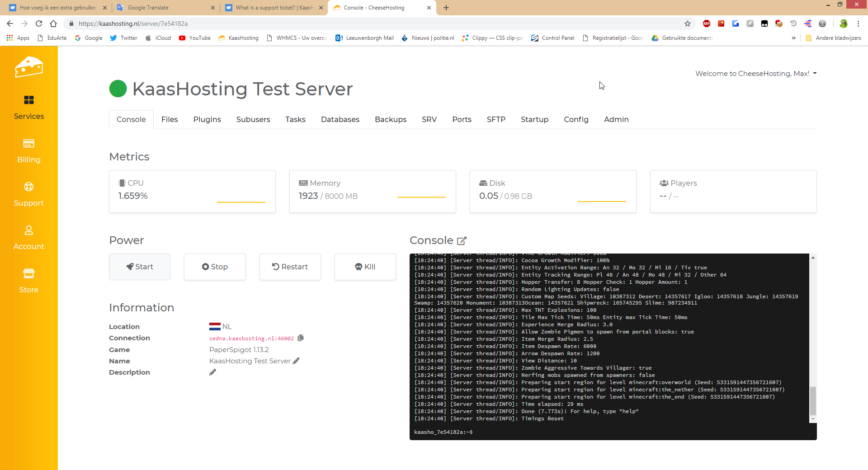Screen dimensions: 868x470
Task: Stop the server
Action: [215, 267]
